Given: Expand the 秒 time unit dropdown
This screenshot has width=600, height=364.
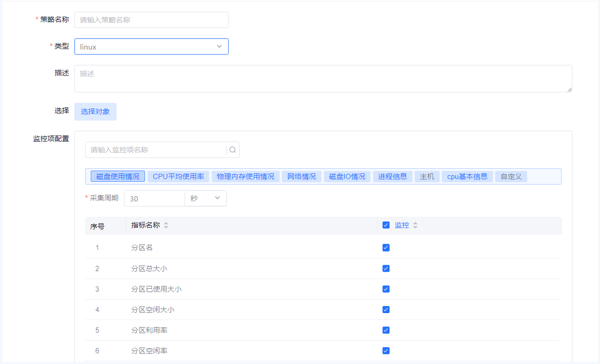Looking at the screenshot, I should pyautogui.click(x=205, y=198).
